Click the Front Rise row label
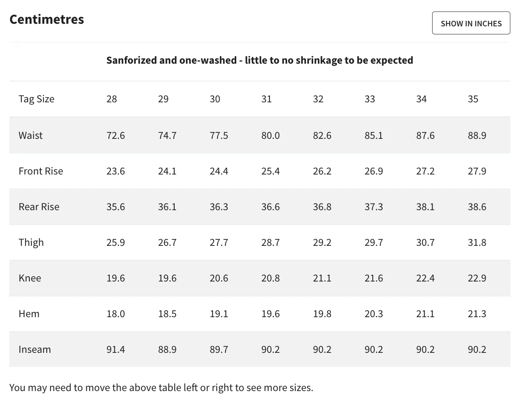Image resolution: width=532 pixels, height=411 pixels. (41, 171)
